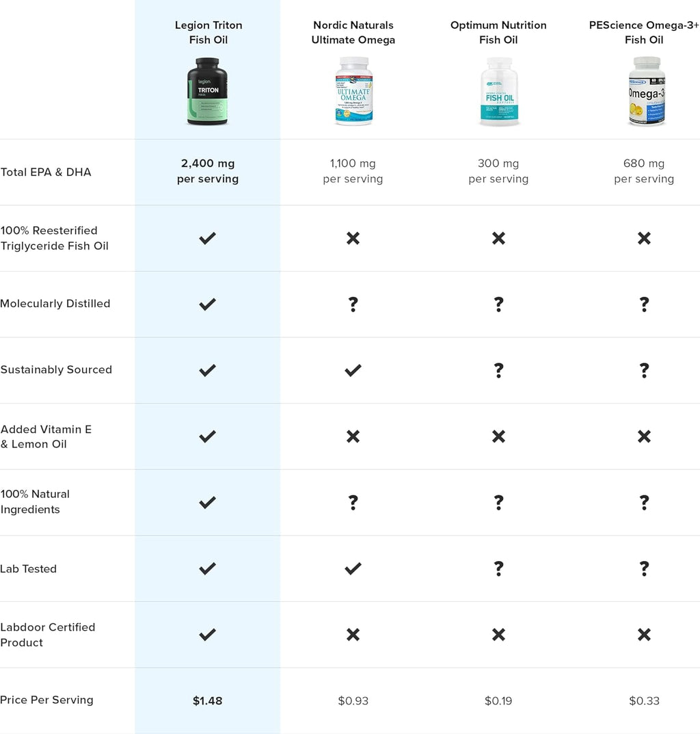Select the Nordic Naturals Ultimate Omega bottle
This screenshot has width=700, height=734.
(353, 91)
